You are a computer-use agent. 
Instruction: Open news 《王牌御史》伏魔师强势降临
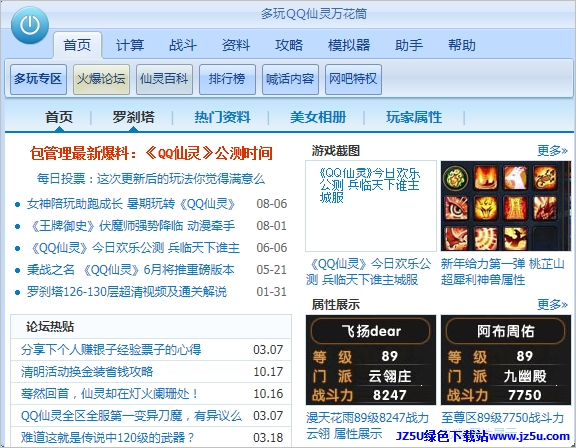(x=131, y=226)
